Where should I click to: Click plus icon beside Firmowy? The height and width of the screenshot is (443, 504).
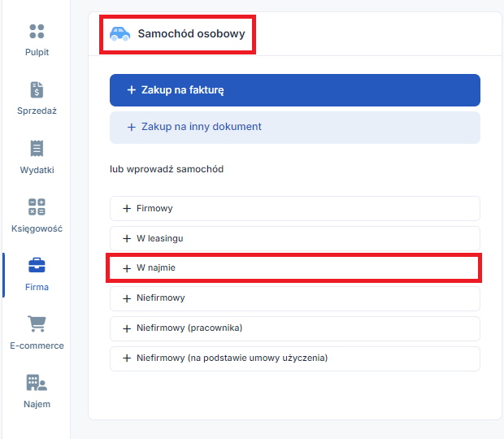coord(127,209)
